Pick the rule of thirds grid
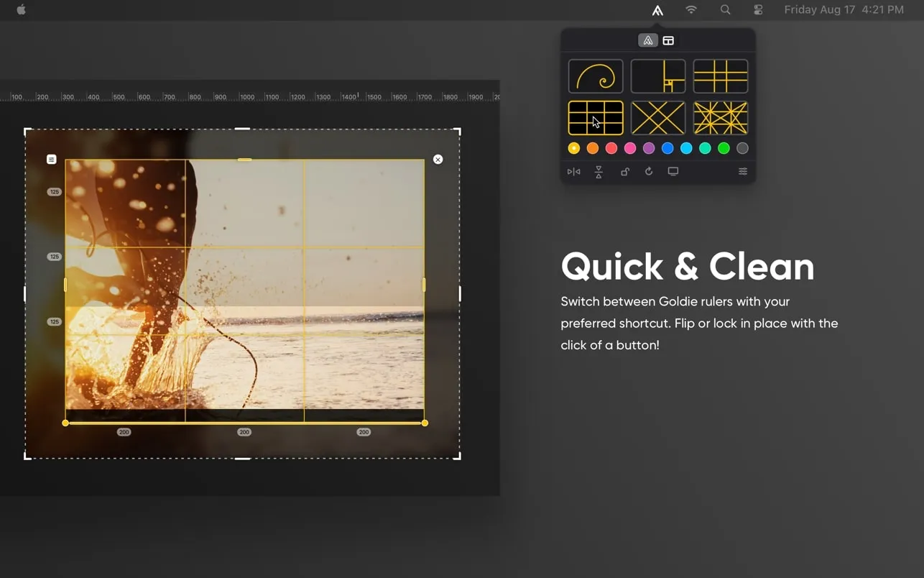This screenshot has width=924, height=578. tap(596, 118)
